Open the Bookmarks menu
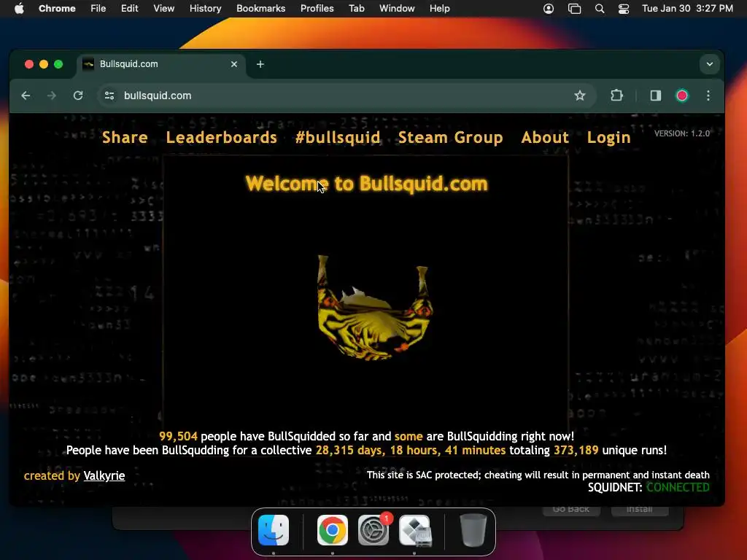Viewport: 747px width, 560px height. coord(260,9)
